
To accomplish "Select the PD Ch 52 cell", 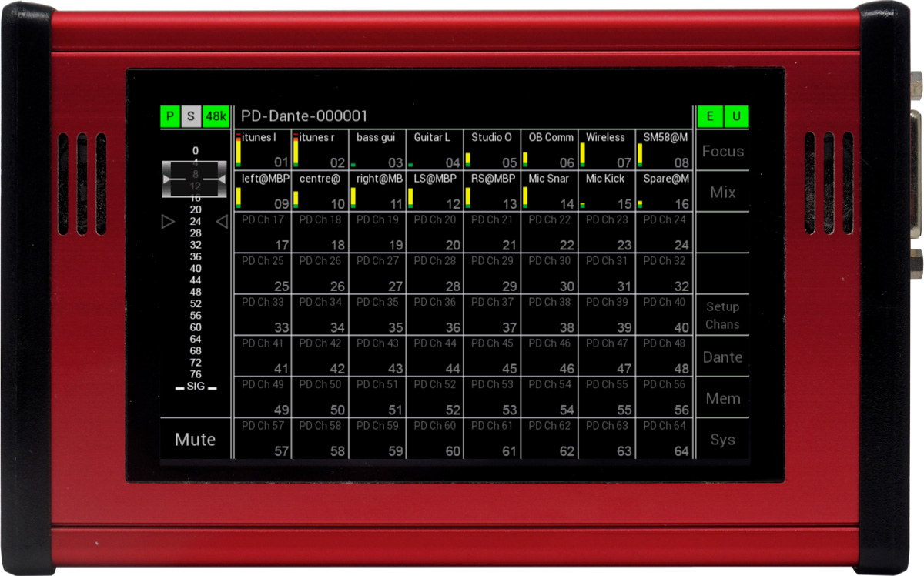I will (435, 397).
